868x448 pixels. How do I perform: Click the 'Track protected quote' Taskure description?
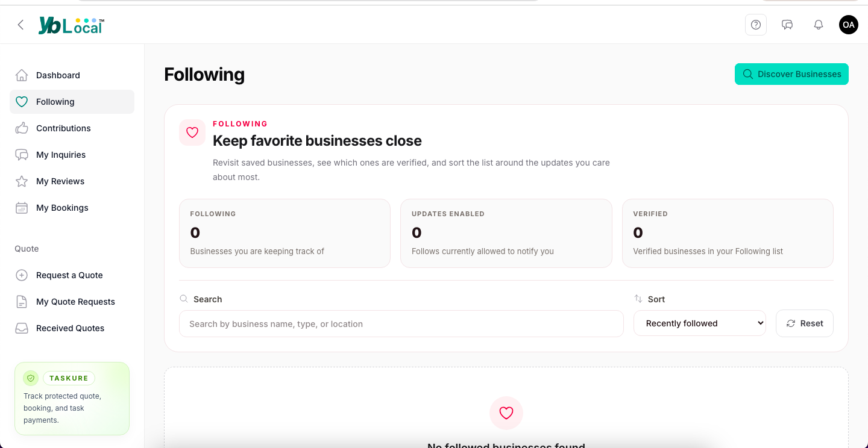click(x=62, y=408)
